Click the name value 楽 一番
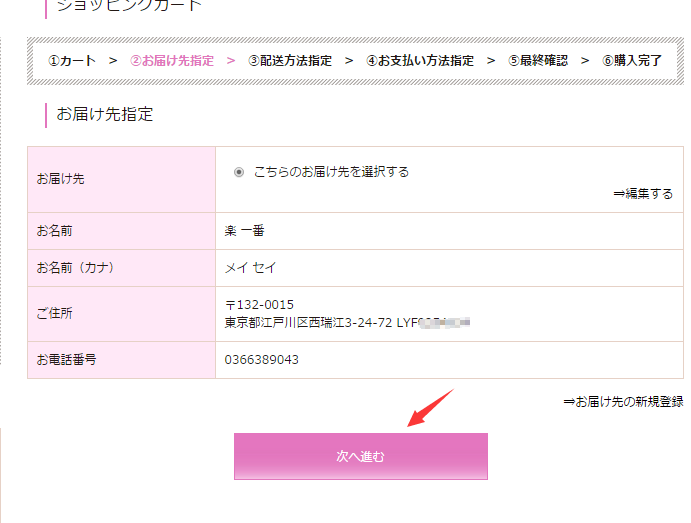 coord(245,231)
